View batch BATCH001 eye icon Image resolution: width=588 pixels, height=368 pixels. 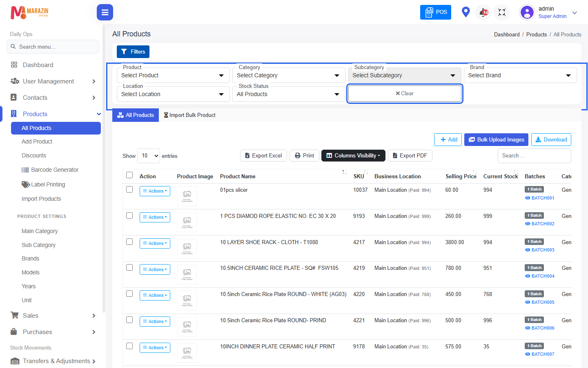[528, 198]
